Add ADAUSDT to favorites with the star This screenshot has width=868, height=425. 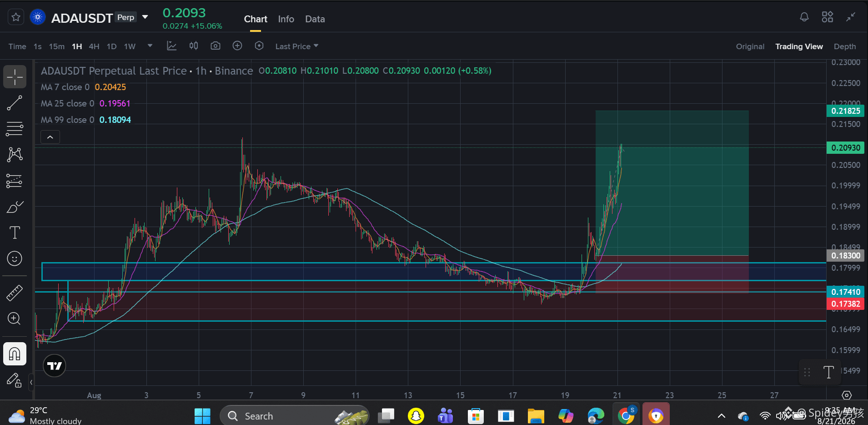(x=15, y=17)
